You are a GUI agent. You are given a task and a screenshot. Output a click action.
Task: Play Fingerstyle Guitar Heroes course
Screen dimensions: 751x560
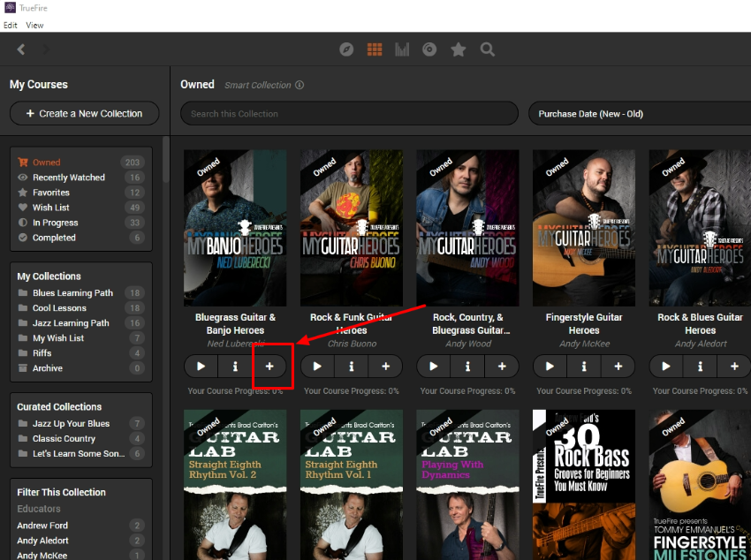[x=550, y=367]
